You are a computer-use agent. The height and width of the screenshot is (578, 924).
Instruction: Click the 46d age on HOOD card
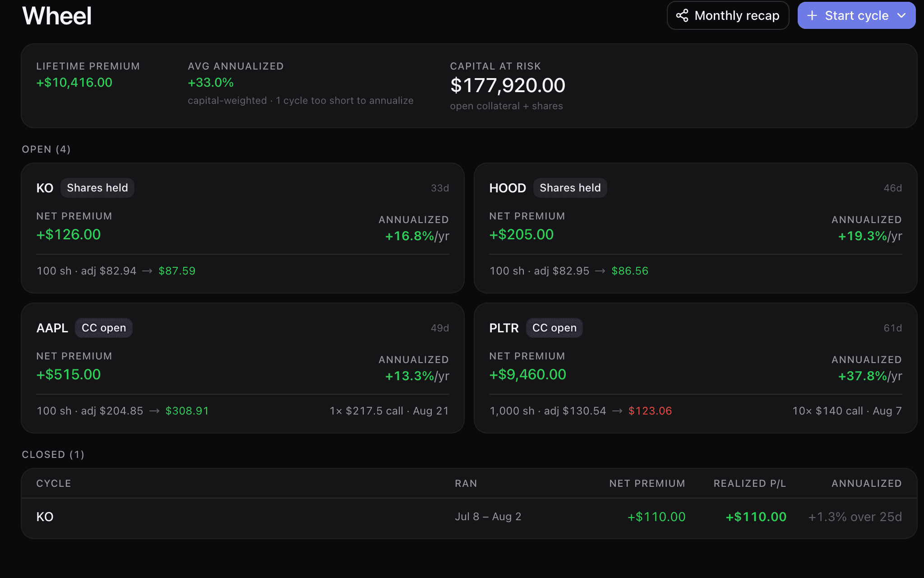[893, 188]
